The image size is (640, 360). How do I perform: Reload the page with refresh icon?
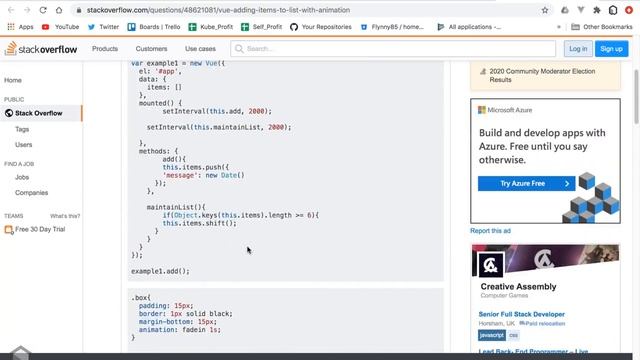43,10
